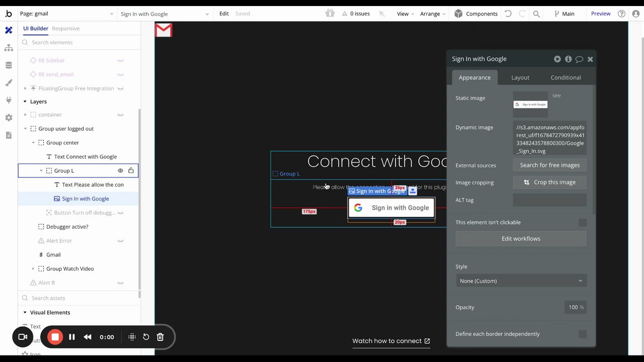Check 'Define each border independently' box

pyautogui.click(x=582, y=334)
